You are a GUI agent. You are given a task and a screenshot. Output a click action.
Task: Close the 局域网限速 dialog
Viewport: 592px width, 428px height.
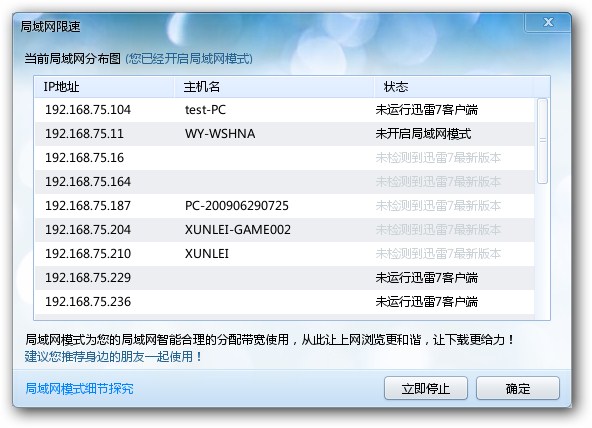click(548, 22)
